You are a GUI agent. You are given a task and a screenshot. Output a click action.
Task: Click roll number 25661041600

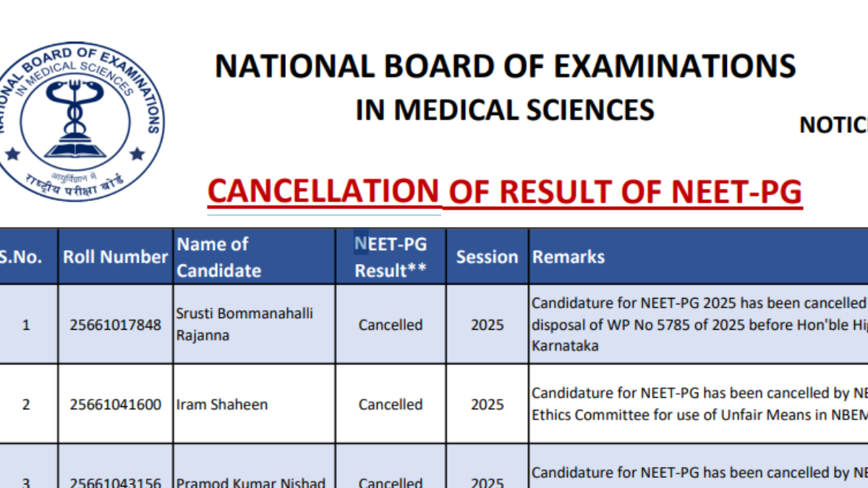tap(116, 404)
